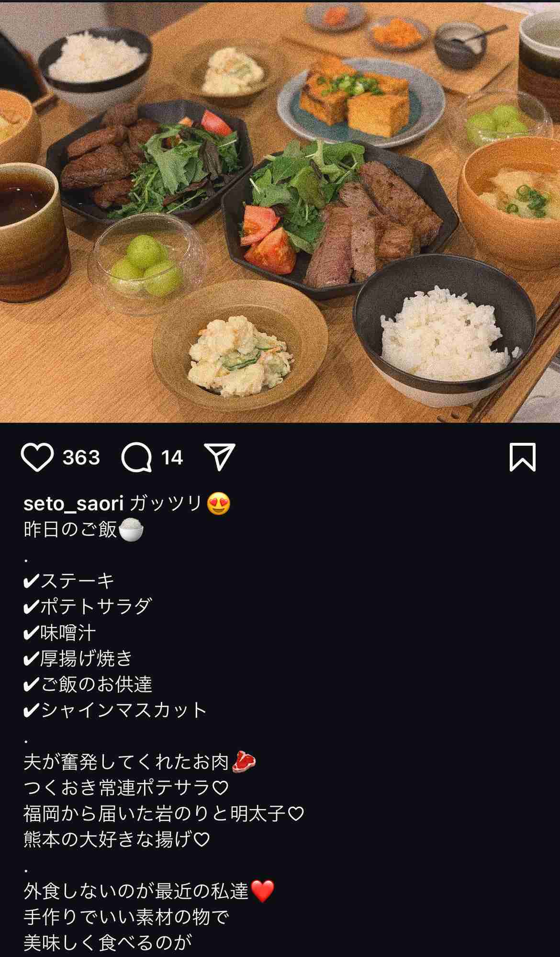The image size is (560, 957).
Task: Tap the heart-eyes emoji in the caption
Action: pyautogui.click(x=219, y=504)
